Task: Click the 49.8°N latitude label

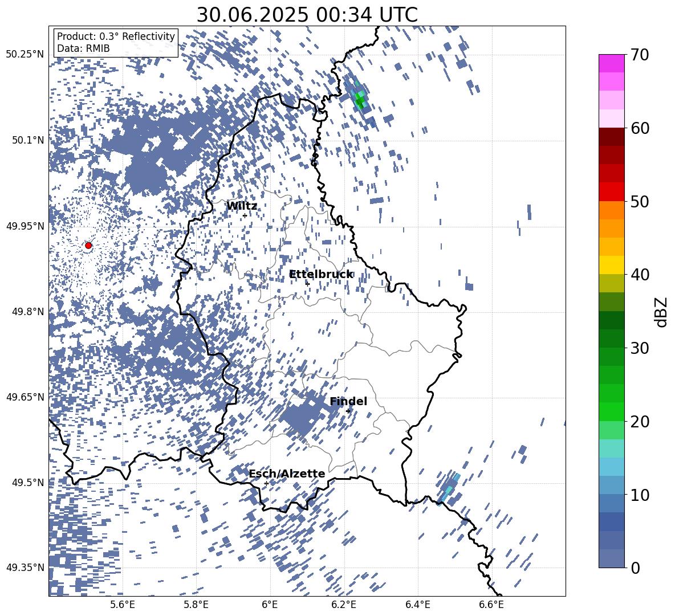Action: [27, 312]
